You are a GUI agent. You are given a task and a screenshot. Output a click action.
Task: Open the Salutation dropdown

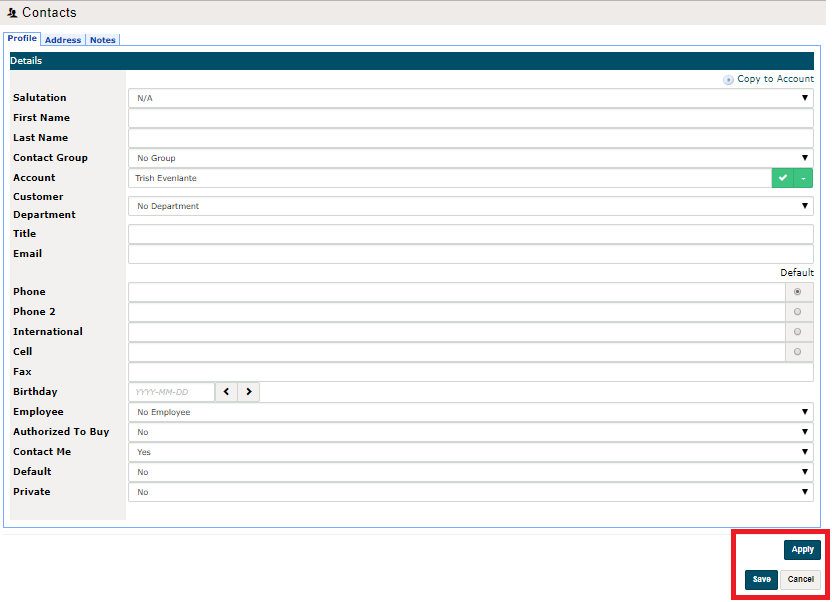click(x=805, y=97)
